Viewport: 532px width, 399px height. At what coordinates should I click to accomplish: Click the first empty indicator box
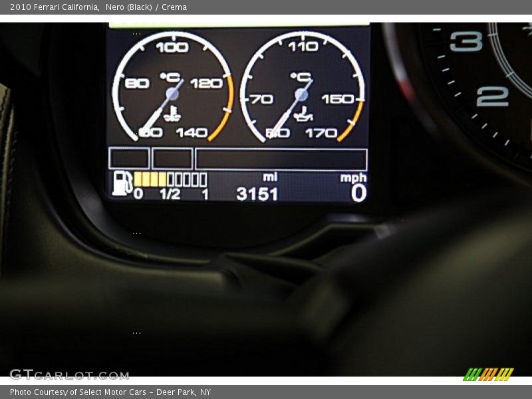[129, 158]
